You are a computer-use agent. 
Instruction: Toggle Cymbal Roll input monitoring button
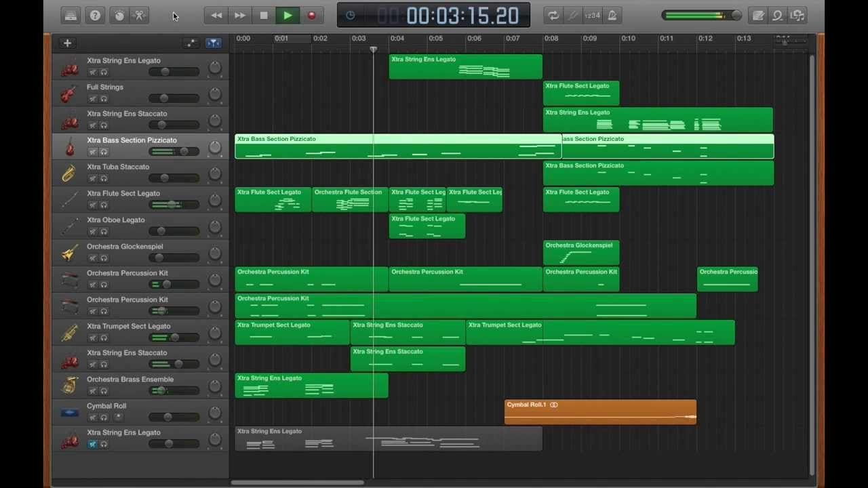click(x=119, y=417)
